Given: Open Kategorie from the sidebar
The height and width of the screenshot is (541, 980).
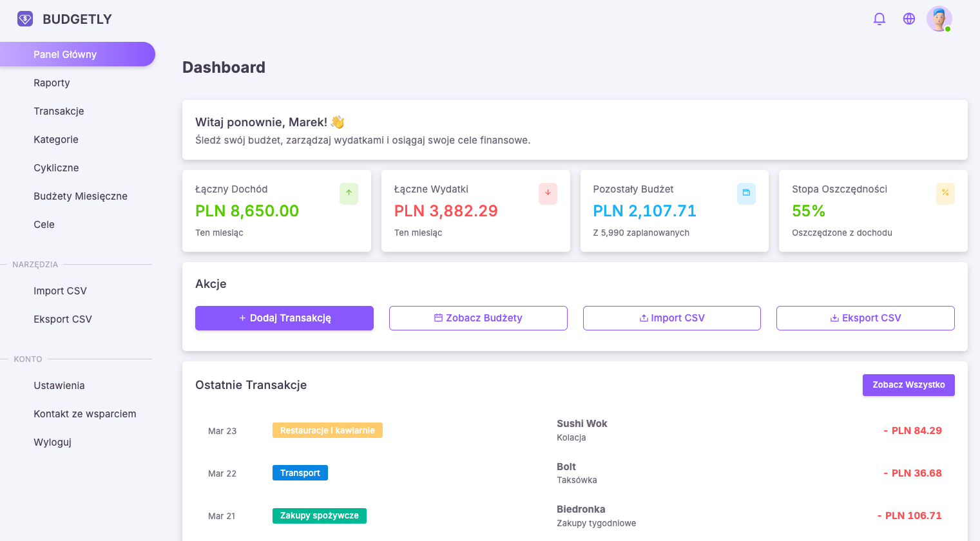Looking at the screenshot, I should 56,139.
